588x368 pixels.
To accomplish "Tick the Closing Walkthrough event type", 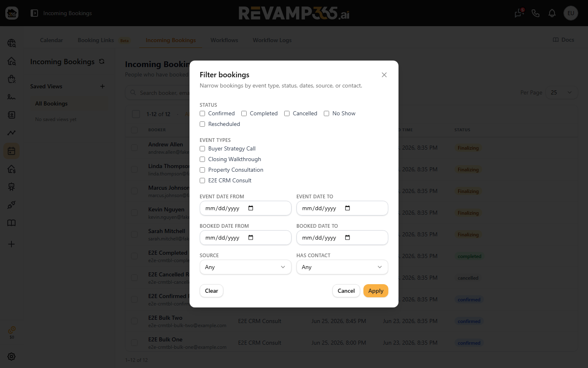I will click(x=202, y=159).
